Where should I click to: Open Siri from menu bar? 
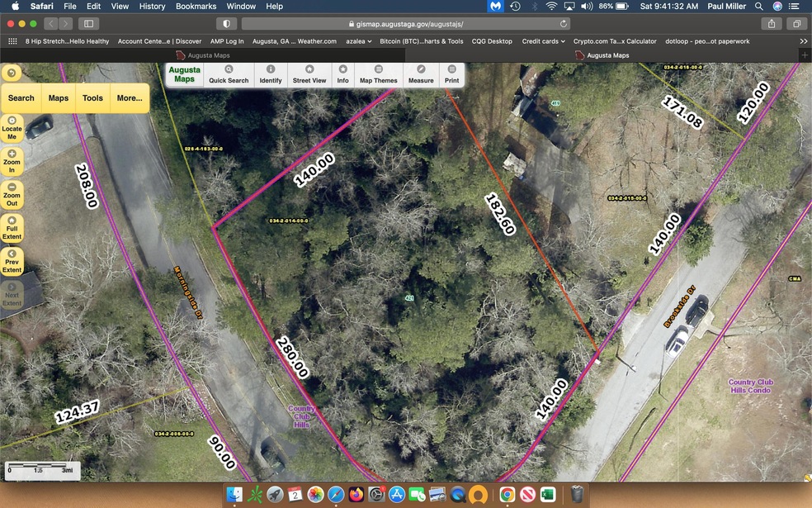(777, 7)
